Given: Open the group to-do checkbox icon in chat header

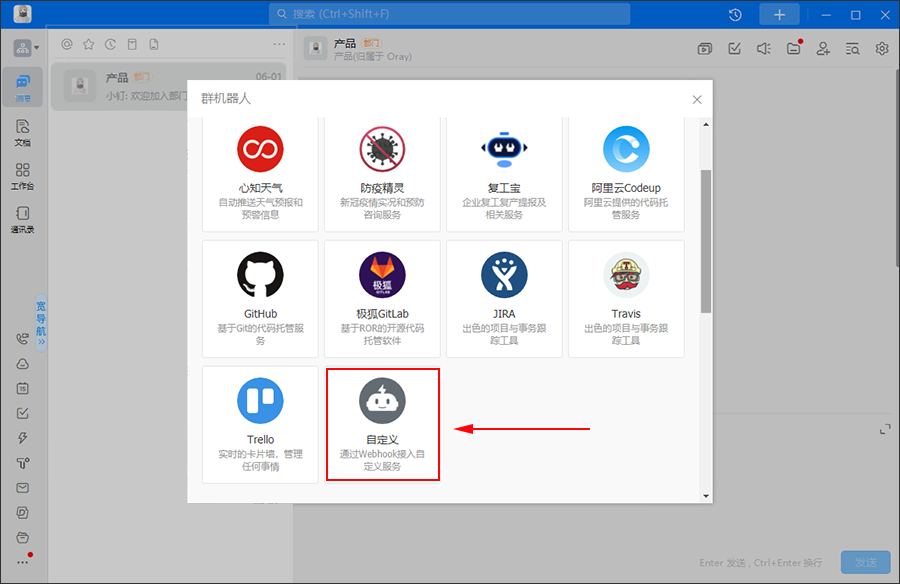Looking at the screenshot, I should (x=735, y=49).
